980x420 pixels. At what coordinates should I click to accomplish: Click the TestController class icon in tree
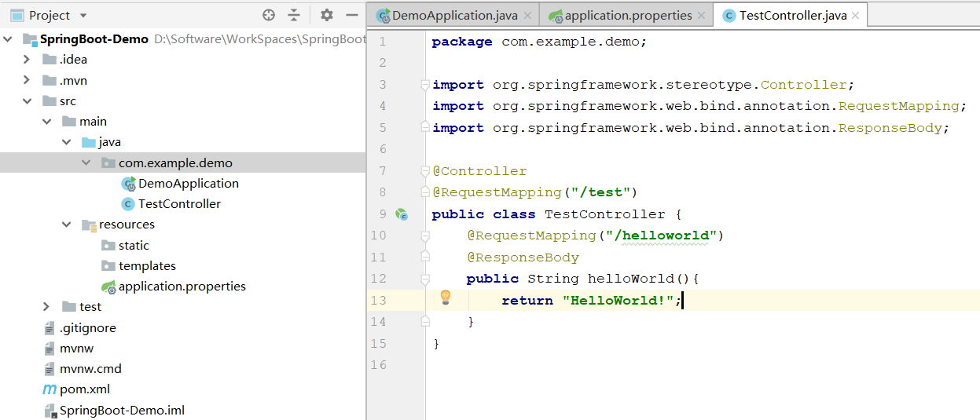pyautogui.click(x=127, y=203)
